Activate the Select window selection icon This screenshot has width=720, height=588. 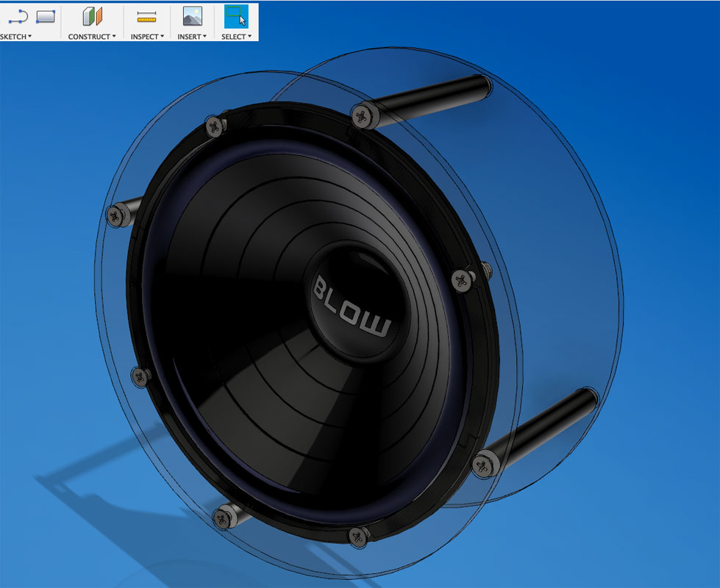click(236, 16)
